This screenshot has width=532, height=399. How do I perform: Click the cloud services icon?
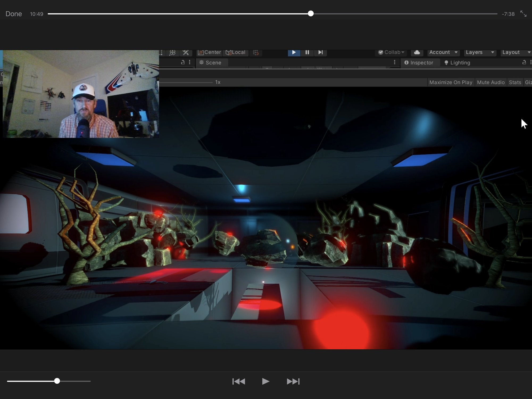[x=417, y=52]
